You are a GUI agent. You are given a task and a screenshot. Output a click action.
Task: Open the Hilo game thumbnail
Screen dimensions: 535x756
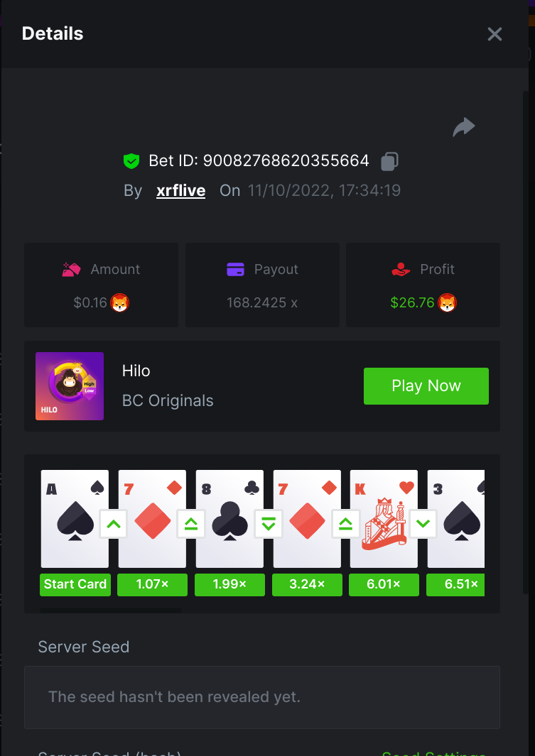tap(70, 385)
